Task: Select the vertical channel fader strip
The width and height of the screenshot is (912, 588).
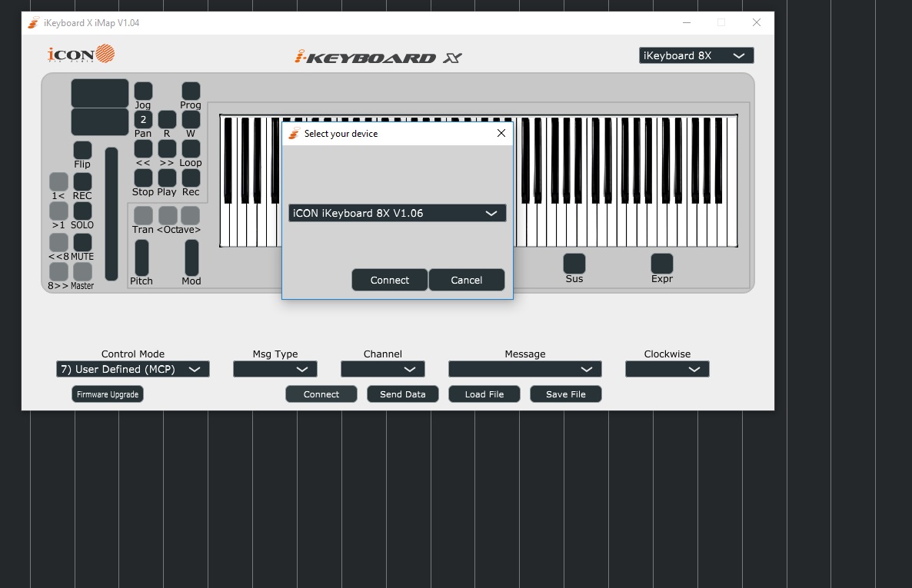Action: 111,214
